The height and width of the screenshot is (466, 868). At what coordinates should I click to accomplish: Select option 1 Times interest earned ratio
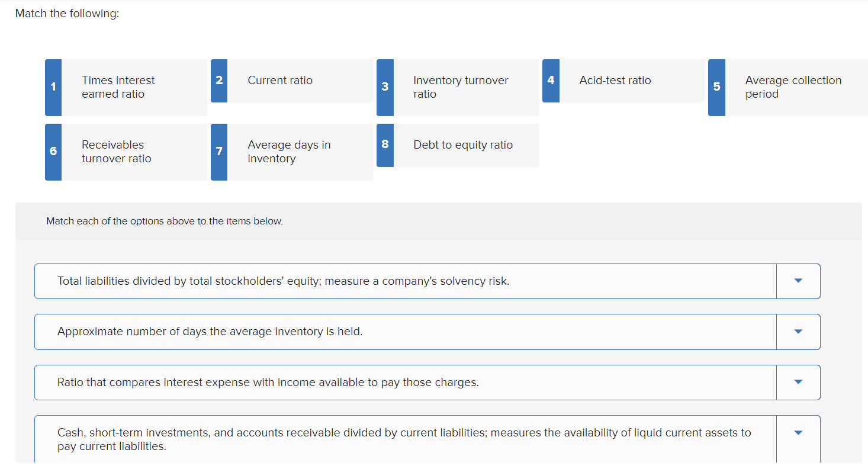click(x=126, y=88)
